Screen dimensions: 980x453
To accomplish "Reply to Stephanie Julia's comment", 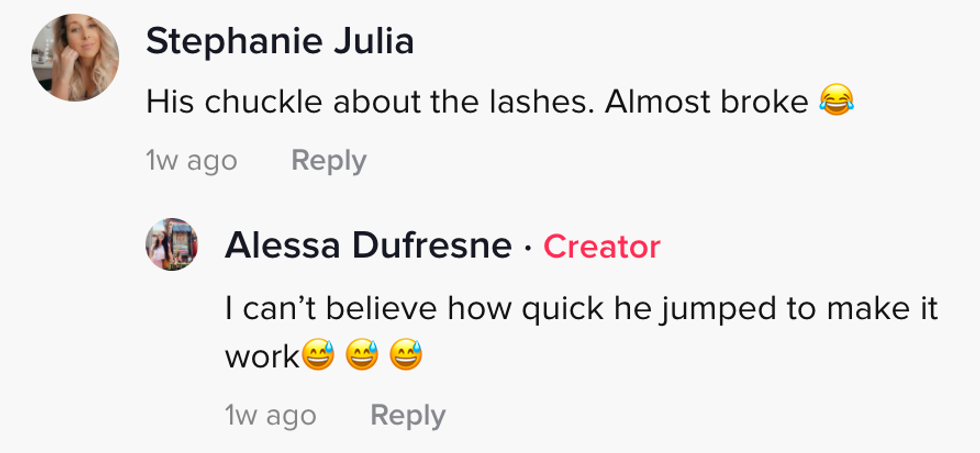I will [328, 160].
